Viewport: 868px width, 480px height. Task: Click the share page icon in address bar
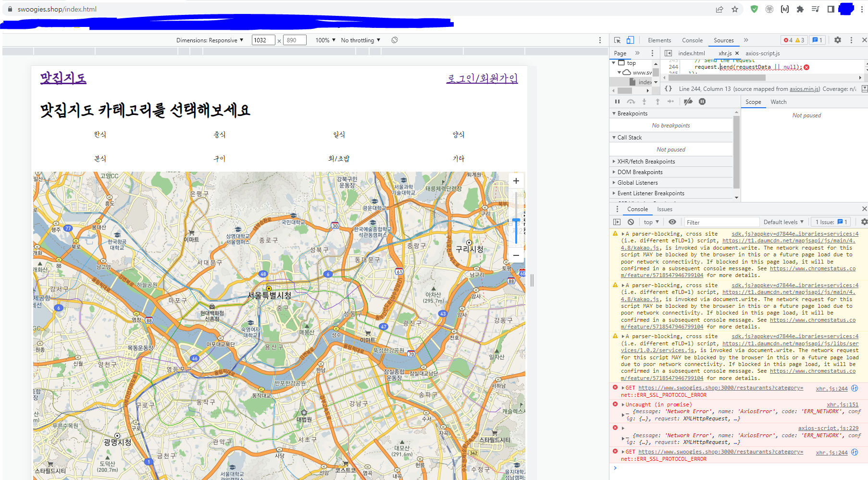pos(719,9)
